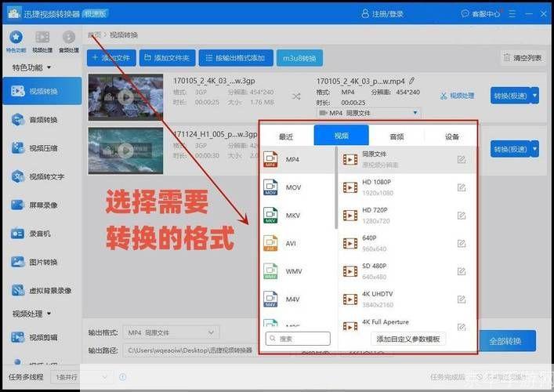Viewport: 554px width, 392px height.
Task: Expand arrow next to 转换(极速) button
Action: coord(535,96)
